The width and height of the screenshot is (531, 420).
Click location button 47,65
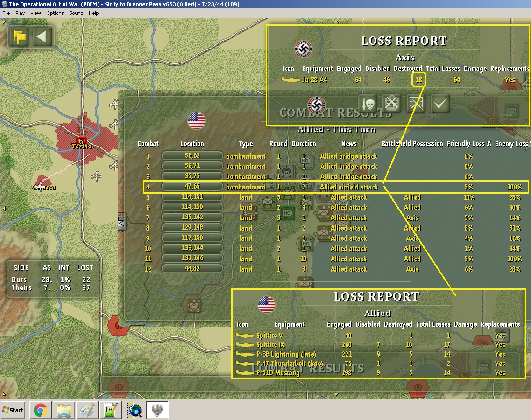pyautogui.click(x=192, y=187)
